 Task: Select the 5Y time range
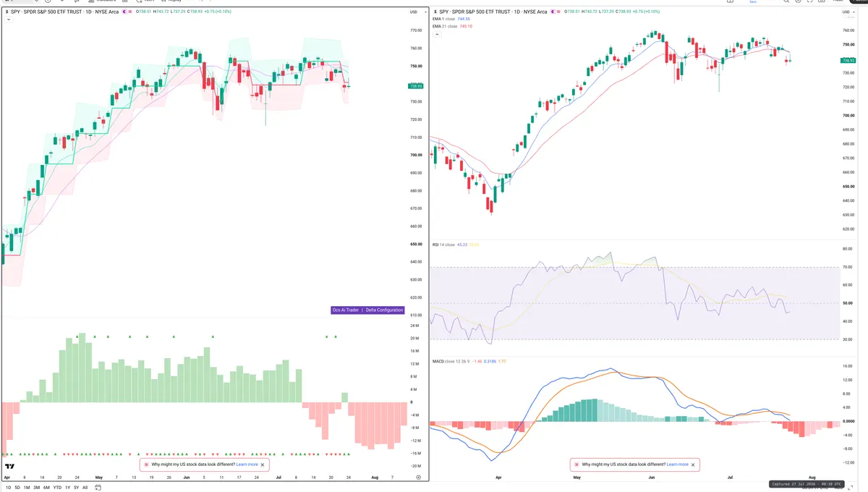[76, 488]
